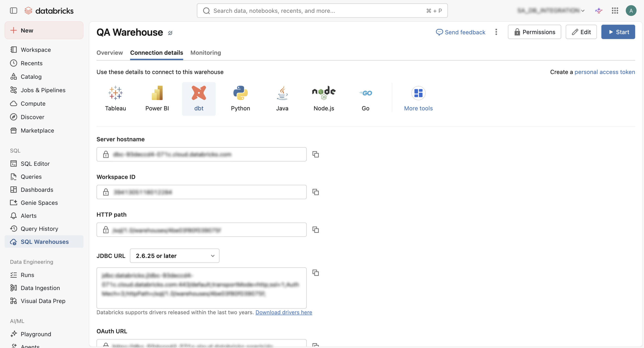This screenshot has height=348, width=644.
Task: Open Compute page
Action: pos(44,104)
